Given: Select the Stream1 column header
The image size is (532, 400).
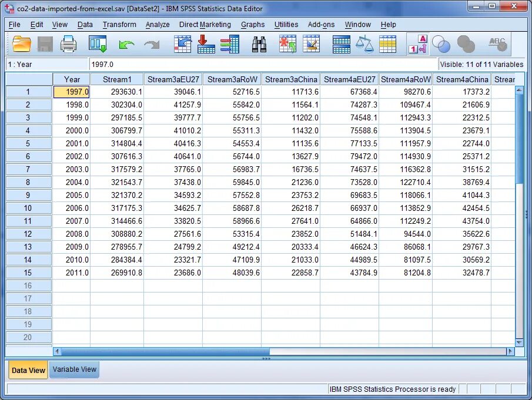Looking at the screenshot, I should click(x=117, y=79).
